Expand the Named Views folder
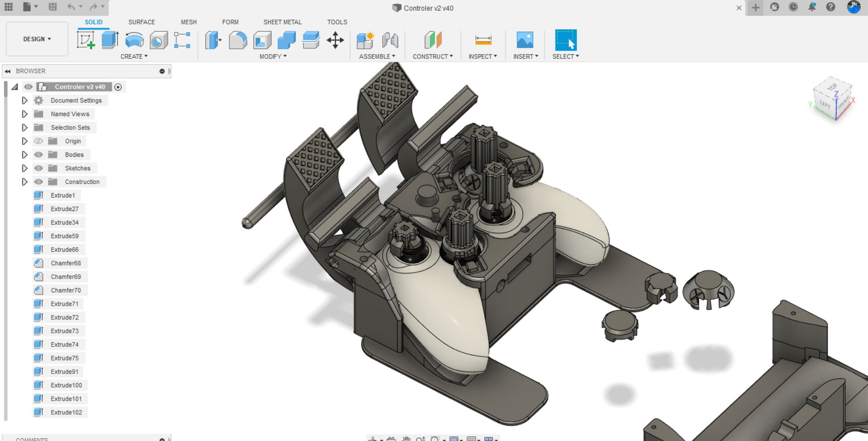 click(24, 114)
